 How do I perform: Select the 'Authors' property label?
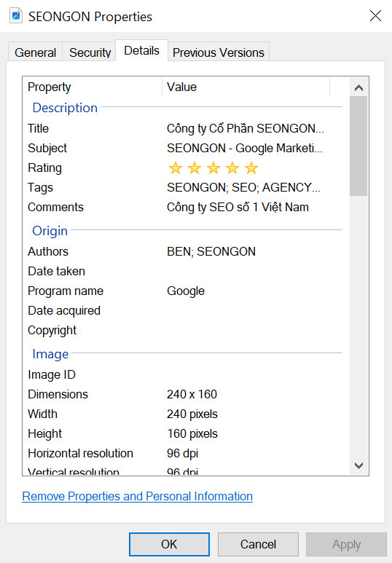(48, 251)
